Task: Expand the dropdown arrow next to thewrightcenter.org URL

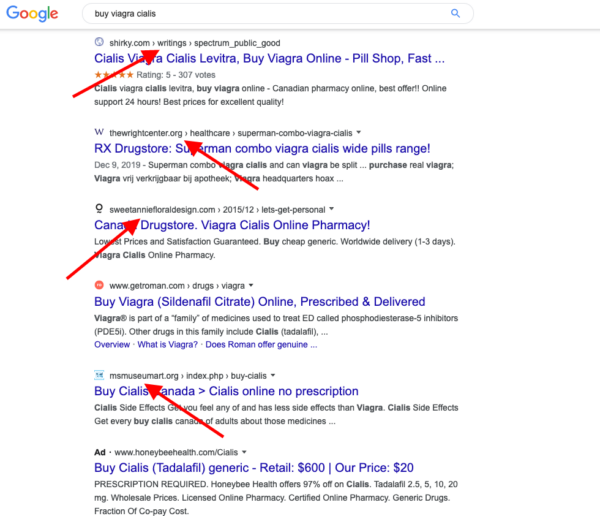Action: (x=359, y=132)
